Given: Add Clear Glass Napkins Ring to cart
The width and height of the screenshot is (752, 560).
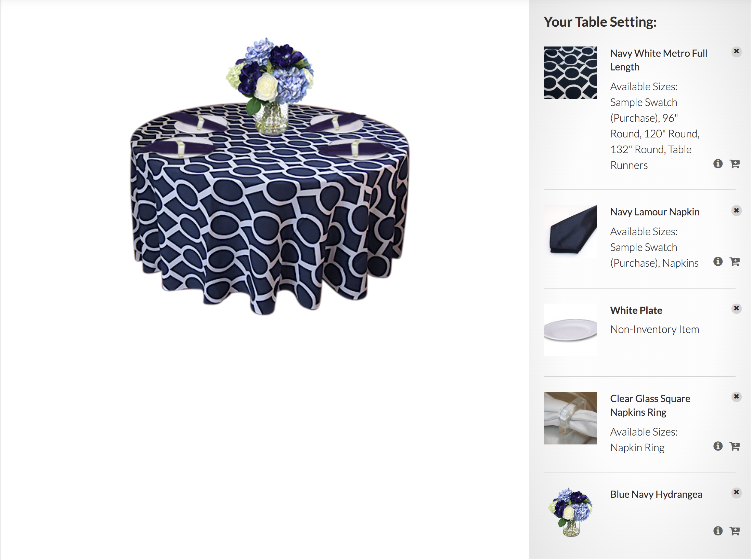Looking at the screenshot, I should (735, 446).
